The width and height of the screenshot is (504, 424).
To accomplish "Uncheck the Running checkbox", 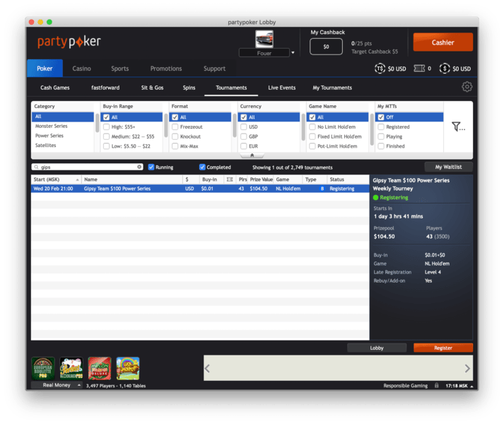I will tap(151, 167).
